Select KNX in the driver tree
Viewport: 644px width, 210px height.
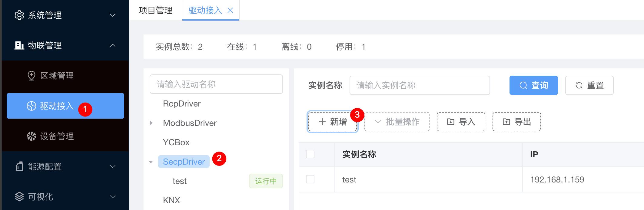[171, 200]
